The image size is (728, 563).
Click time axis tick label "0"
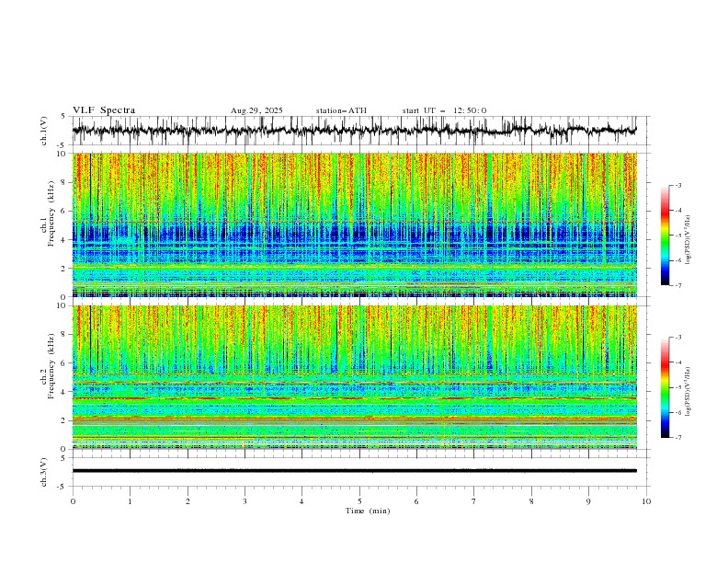[x=73, y=501]
